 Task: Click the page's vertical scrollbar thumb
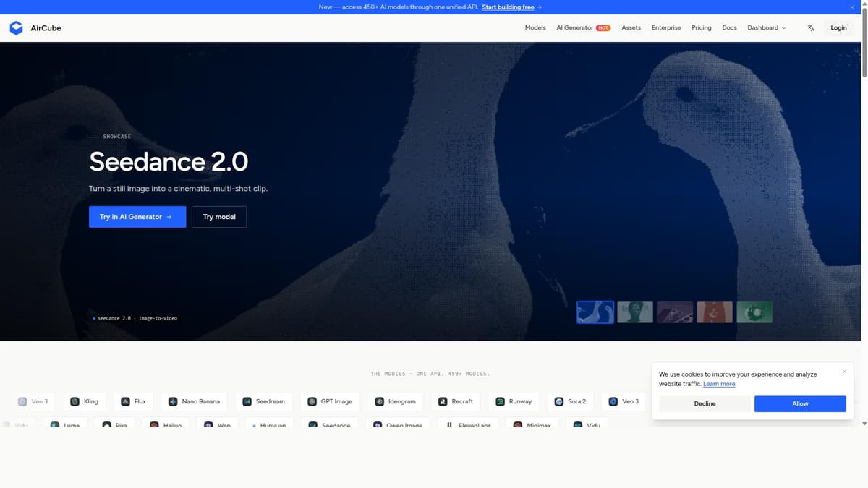pyautogui.click(x=864, y=42)
